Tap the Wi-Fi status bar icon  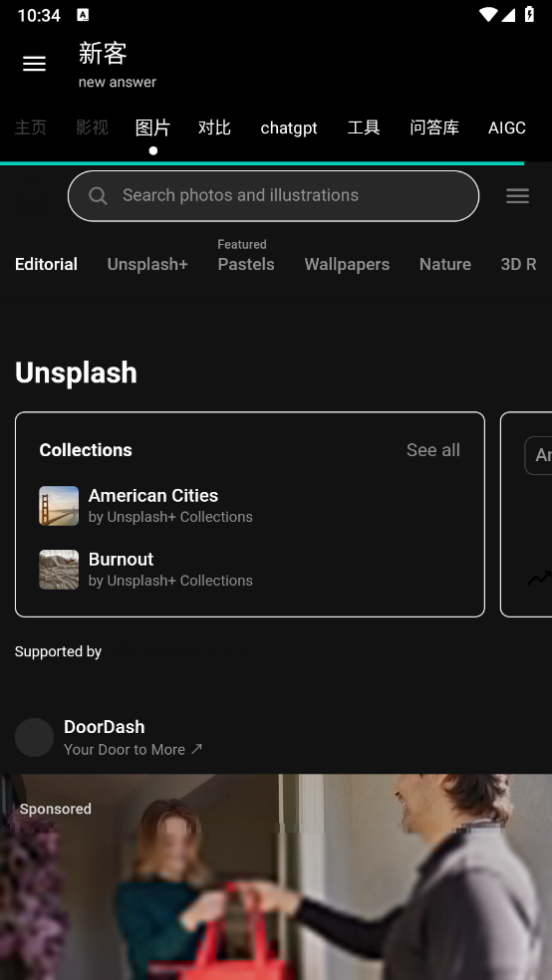pyautogui.click(x=487, y=14)
